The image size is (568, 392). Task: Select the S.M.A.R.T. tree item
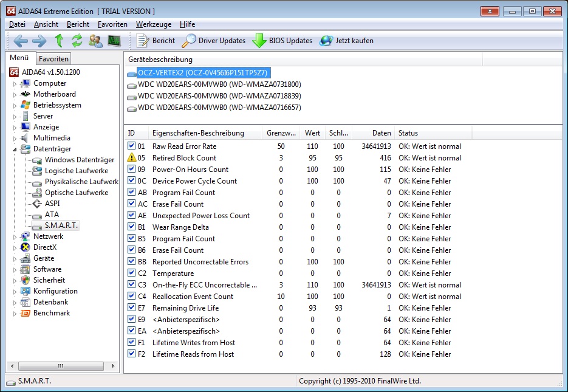tap(61, 225)
